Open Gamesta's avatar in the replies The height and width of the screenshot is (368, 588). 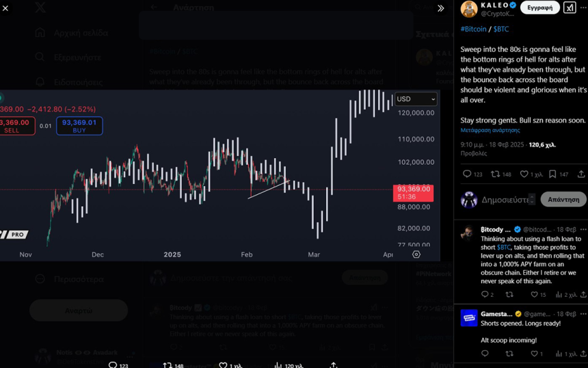click(x=469, y=318)
